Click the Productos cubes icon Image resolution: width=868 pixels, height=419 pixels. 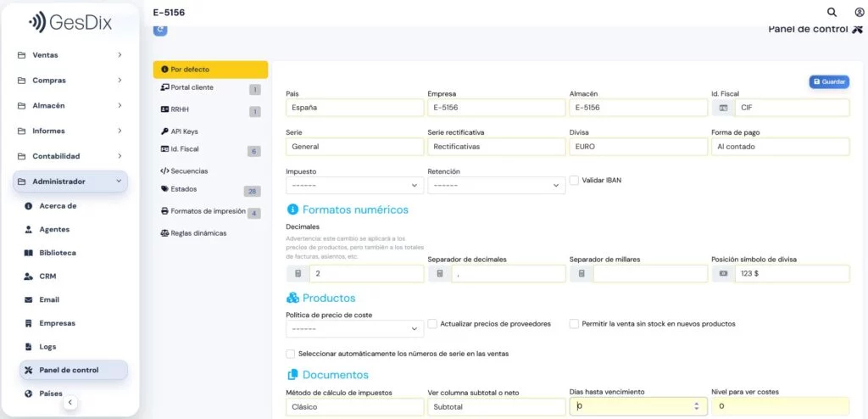coord(292,299)
